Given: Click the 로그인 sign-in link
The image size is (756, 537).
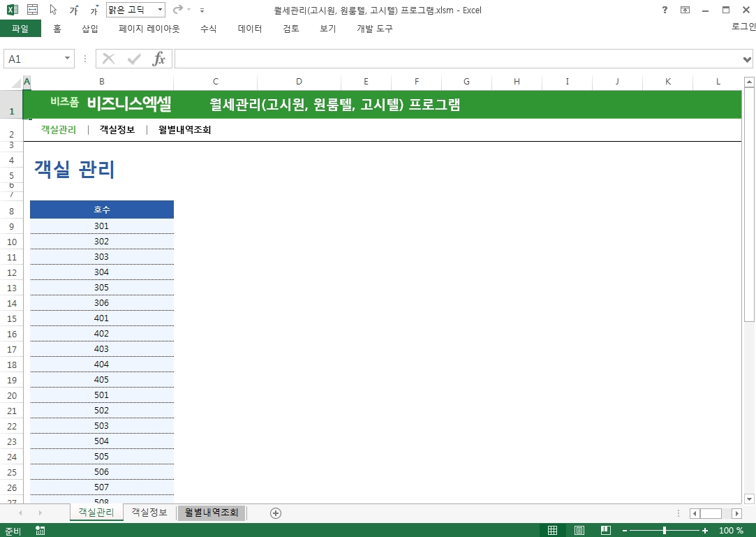Looking at the screenshot, I should pos(743,27).
